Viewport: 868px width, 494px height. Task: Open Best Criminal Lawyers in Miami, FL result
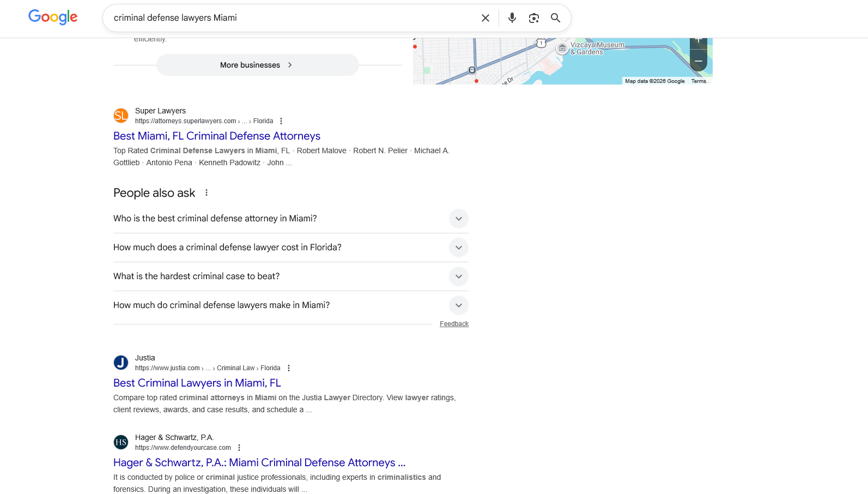tap(197, 383)
